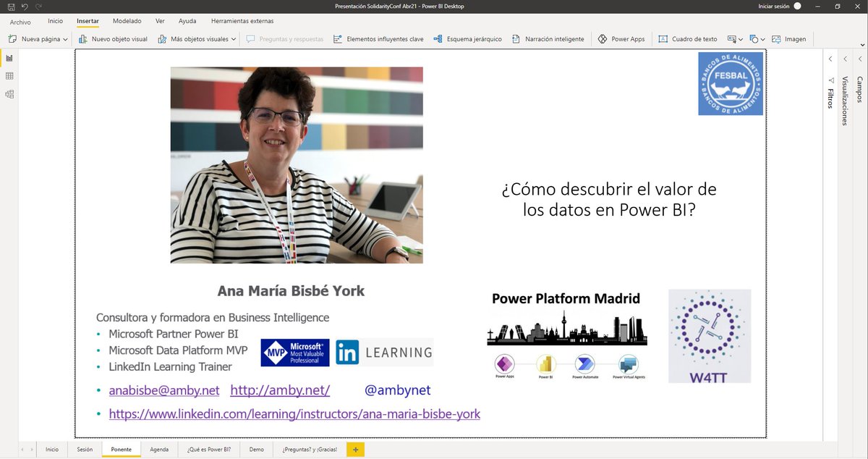The image size is (868, 459).
Task: Switch to the Inicio ribbon tab
Action: 56,22
